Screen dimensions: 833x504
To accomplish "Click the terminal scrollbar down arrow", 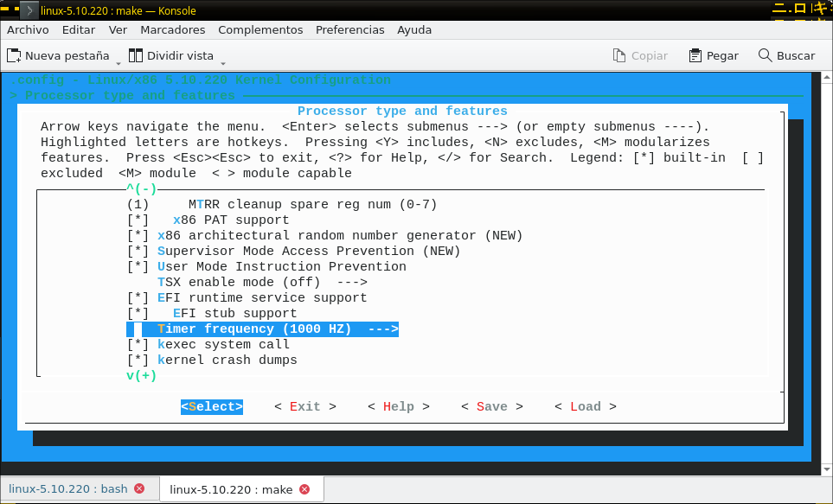I will [827, 469].
